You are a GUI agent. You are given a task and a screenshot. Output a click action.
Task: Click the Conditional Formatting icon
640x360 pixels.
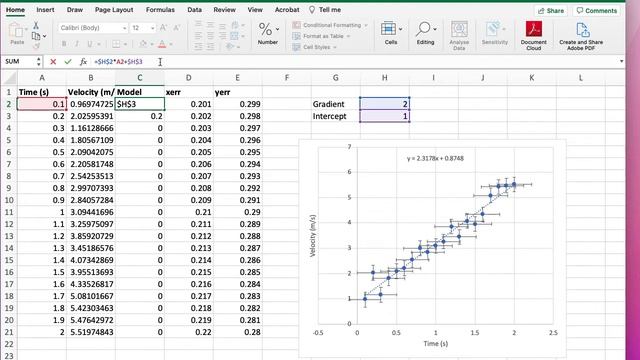(297, 25)
